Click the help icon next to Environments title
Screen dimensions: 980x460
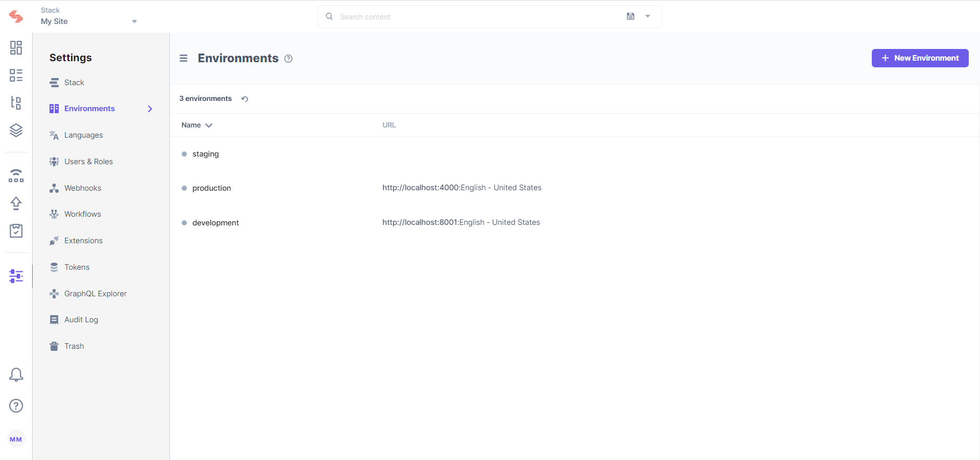pyautogui.click(x=288, y=59)
